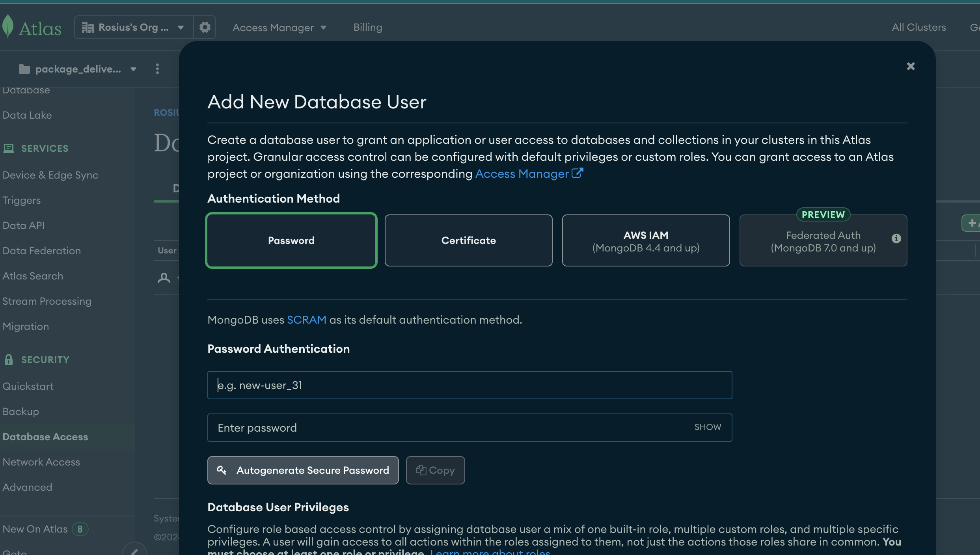This screenshot has height=555, width=980.
Task: Click the Atlas leaf logo
Action: coord(8,27)
